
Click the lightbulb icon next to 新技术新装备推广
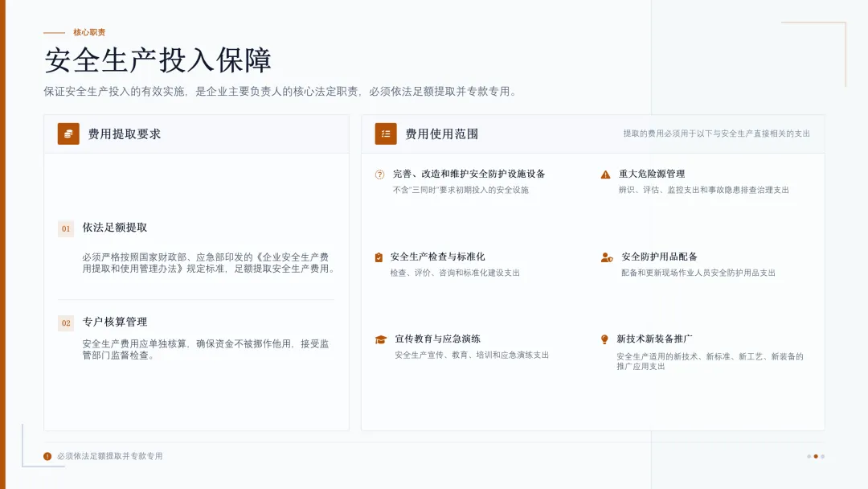click(604, 339)
